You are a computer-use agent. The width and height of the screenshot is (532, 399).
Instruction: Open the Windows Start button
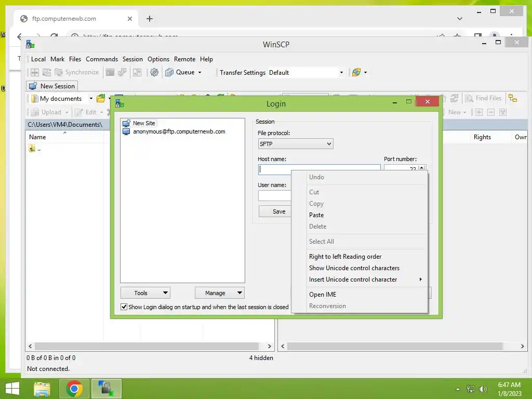[12, 389]
